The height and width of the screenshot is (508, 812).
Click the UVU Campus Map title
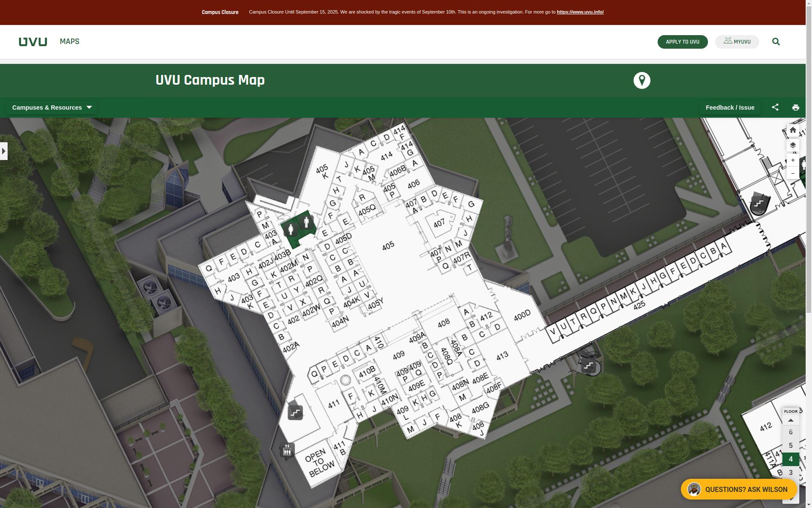[x=210, y=80]
